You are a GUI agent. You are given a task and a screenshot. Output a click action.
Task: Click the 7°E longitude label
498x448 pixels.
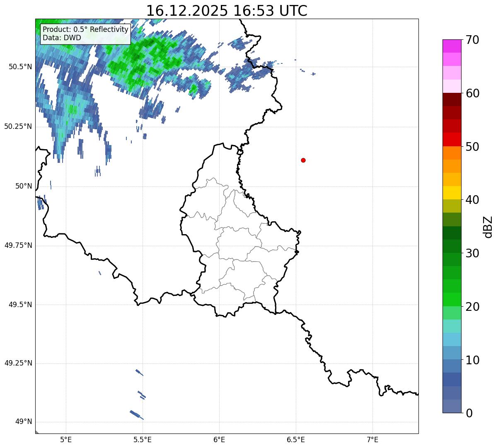372,440
